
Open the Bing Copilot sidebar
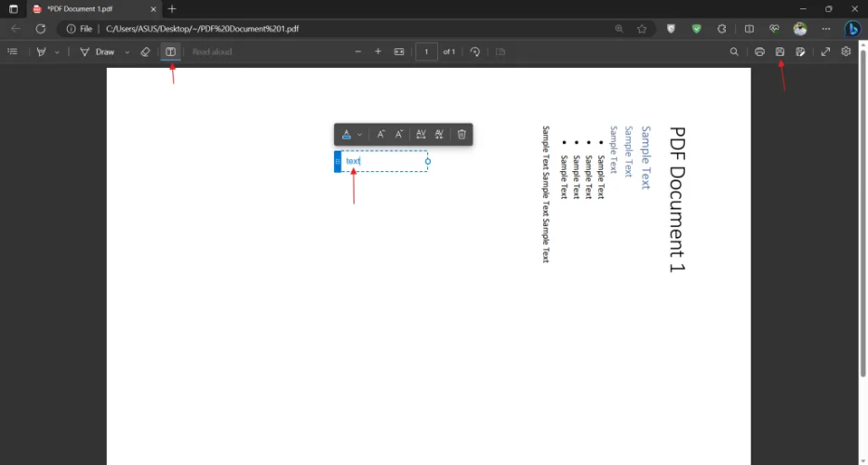pyautogui.click(x=852, y=29)
